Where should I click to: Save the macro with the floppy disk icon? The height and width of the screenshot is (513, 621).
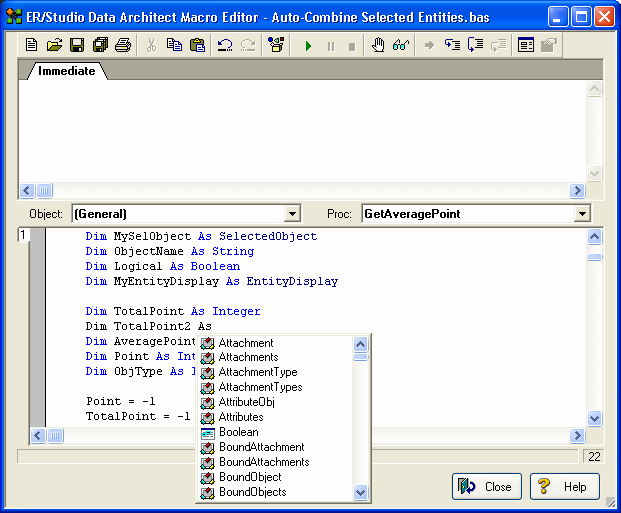(x=77, y=45)
